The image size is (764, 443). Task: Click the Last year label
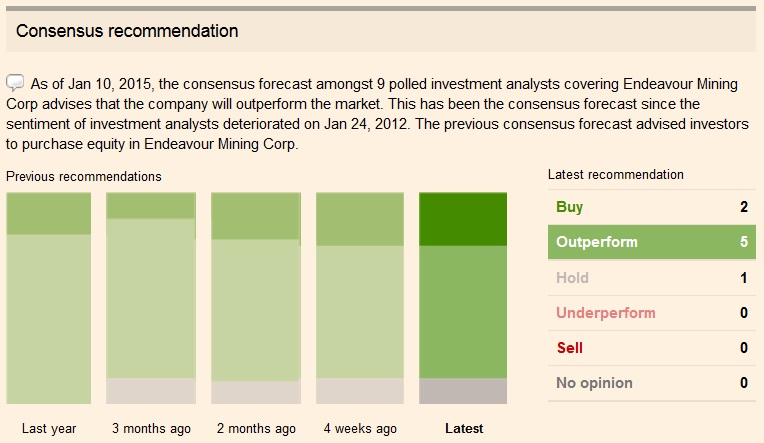pos(48,428)
